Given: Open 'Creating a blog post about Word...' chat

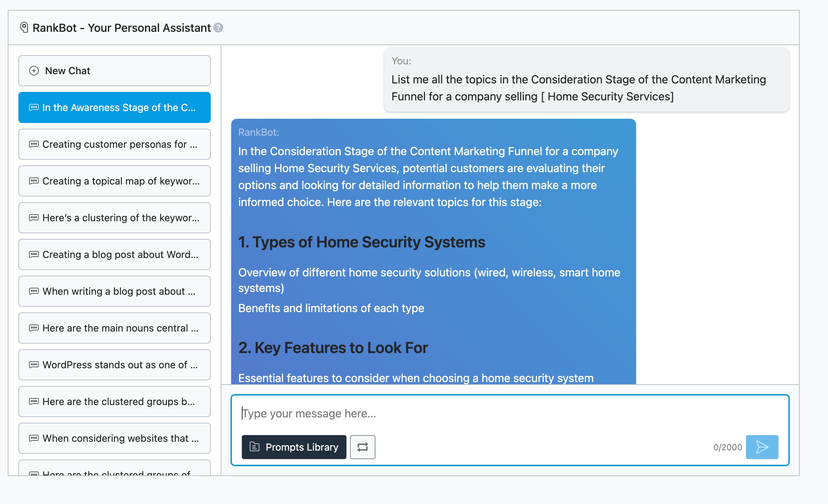Looking at the screenshot, I should point(114,254).
